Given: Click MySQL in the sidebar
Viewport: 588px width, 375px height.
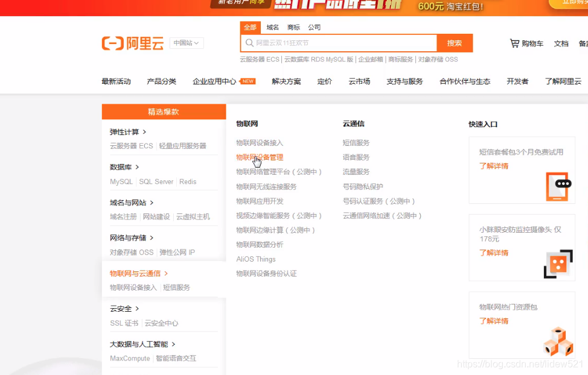Looking at the screenshot, I should point(121,181).
